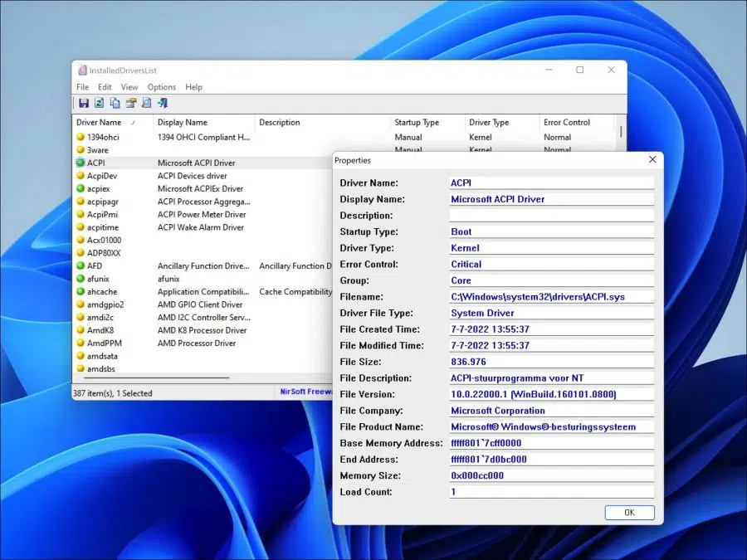Click the Find magnifier toolbar icon
Viewport: 747px width, 560px height.
tap(147, 103)
